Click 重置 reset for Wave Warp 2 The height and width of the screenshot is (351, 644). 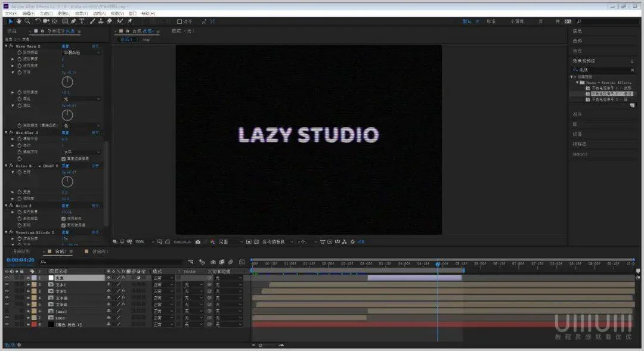tap(65, 46)
